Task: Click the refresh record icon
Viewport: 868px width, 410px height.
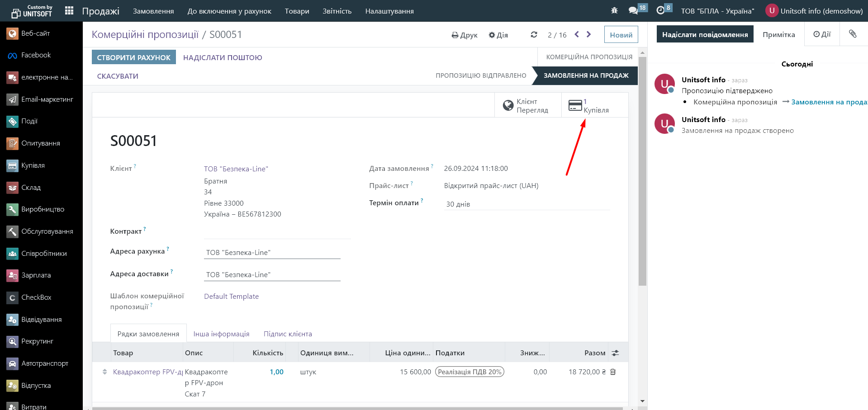Action: [x=534, y=35]
